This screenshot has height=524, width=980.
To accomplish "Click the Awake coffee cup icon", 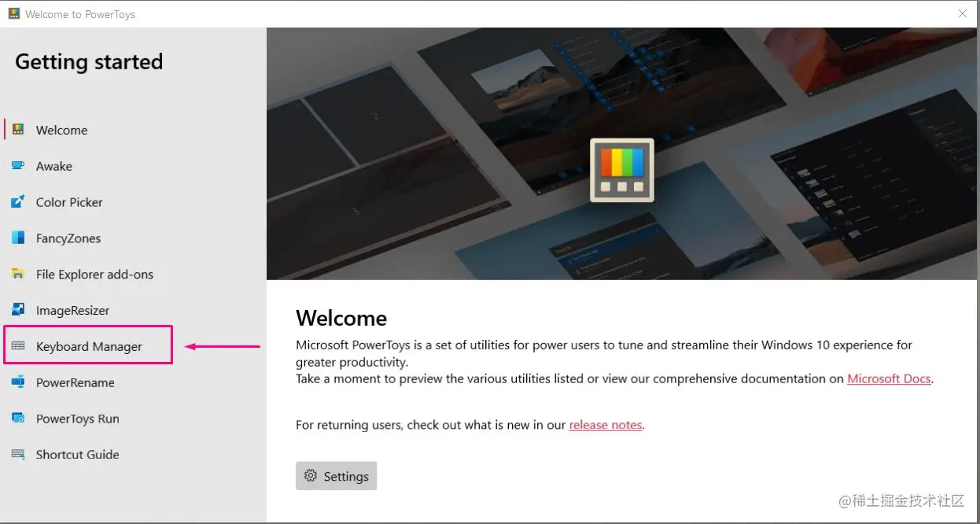I will [x=18, y=166].
